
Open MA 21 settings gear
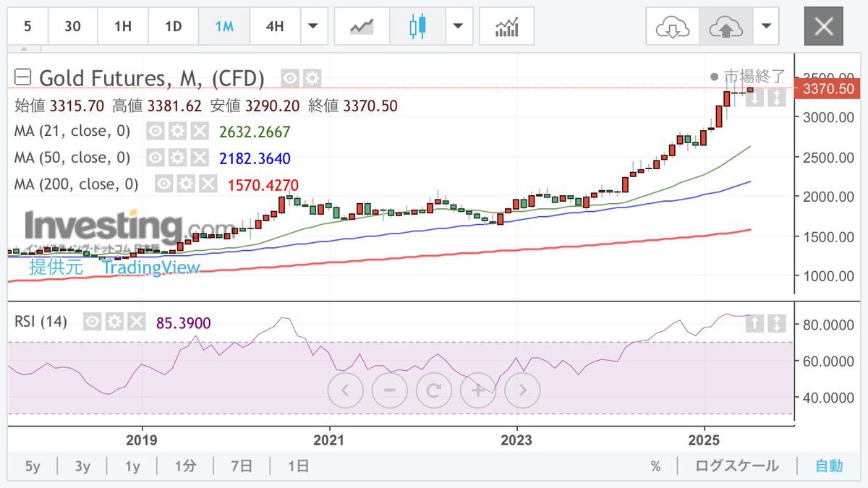(x=177, y=131)
